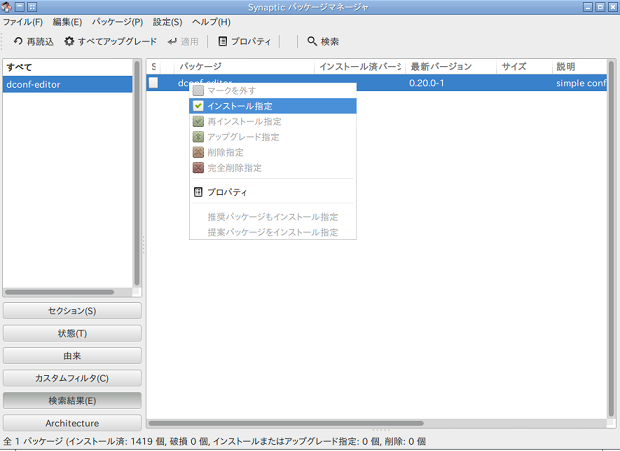This screenshot has height=451, width=620.
Task: Click version 0.20.0-1 in package row
Action: [427, 83]
